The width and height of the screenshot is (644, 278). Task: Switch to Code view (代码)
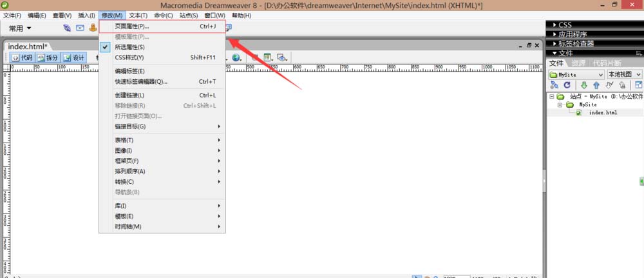[22, 57]
